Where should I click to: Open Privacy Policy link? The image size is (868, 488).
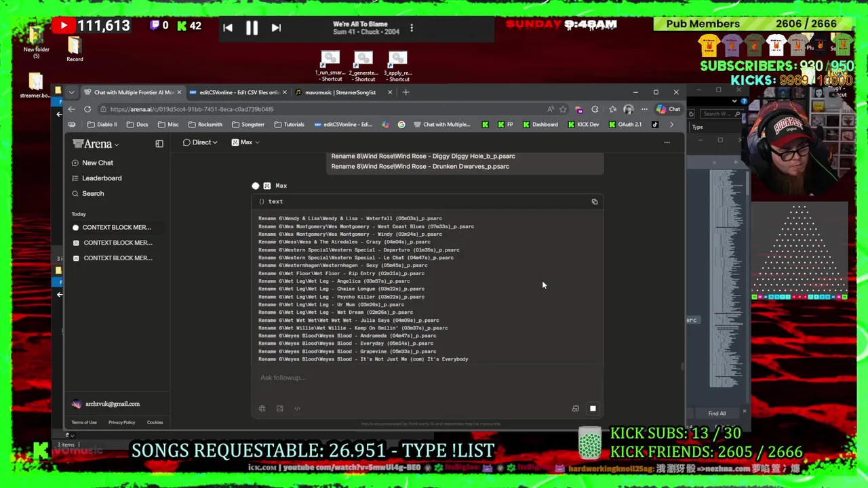(x=121, y=422)
